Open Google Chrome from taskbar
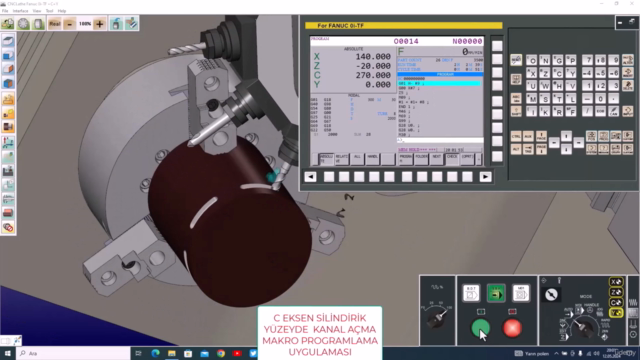 point(221,353)
